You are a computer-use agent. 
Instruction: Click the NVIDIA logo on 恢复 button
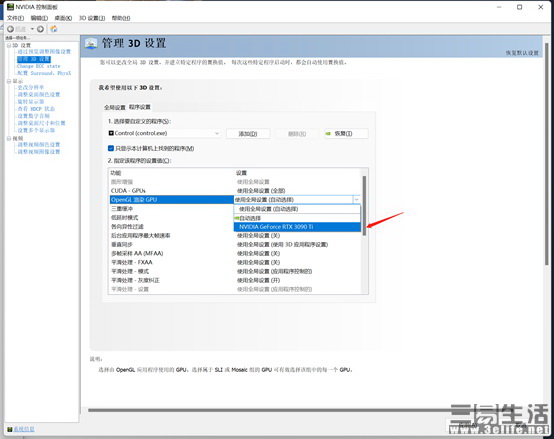click(328, 134)
